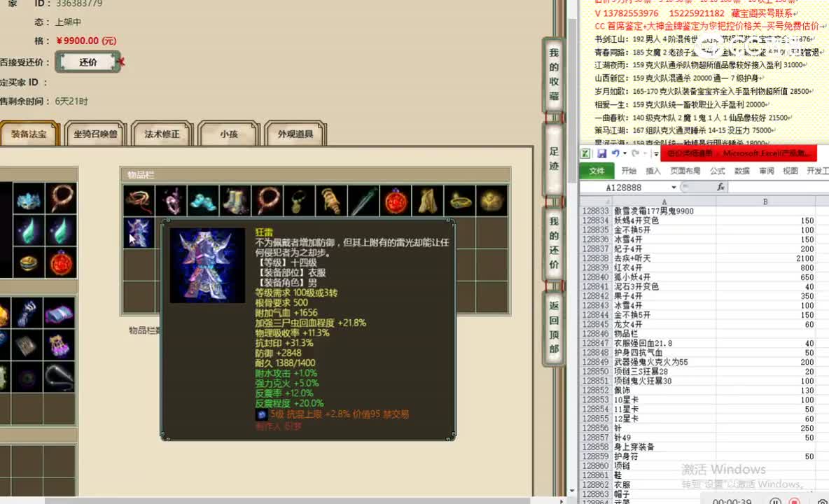This screenshot has width=829, height=504.
Task: Click cell 去疾+听天 in Excel
Action: click(664, 258)
